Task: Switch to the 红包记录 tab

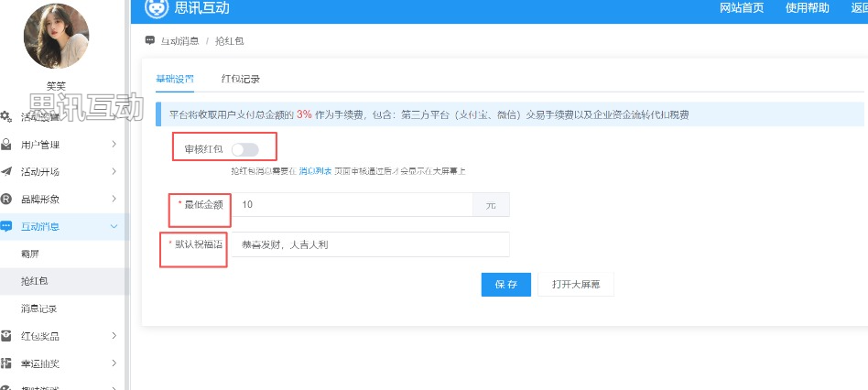Action: pos(241,79)
